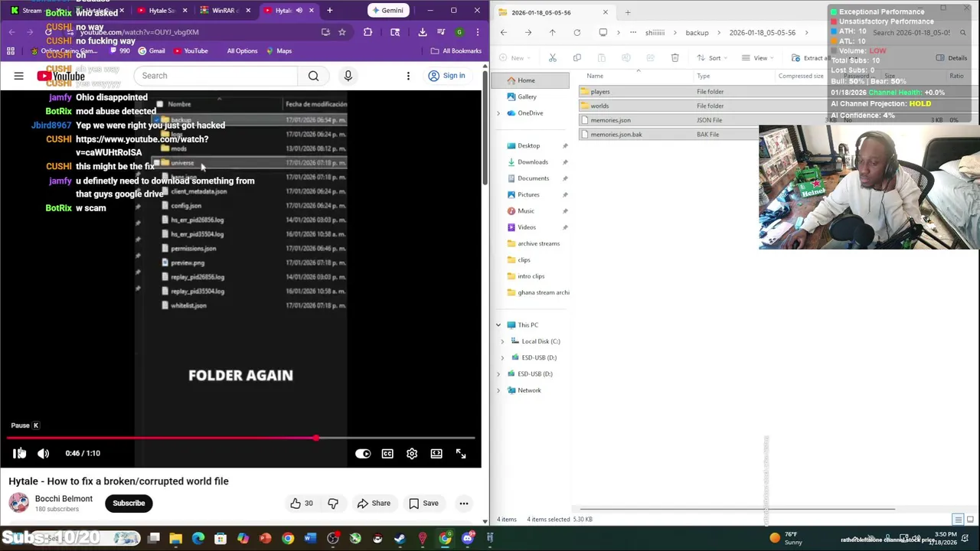Go back in File Explorer
980x551 pixels.
pyautogui.click(x=503, y=33)
